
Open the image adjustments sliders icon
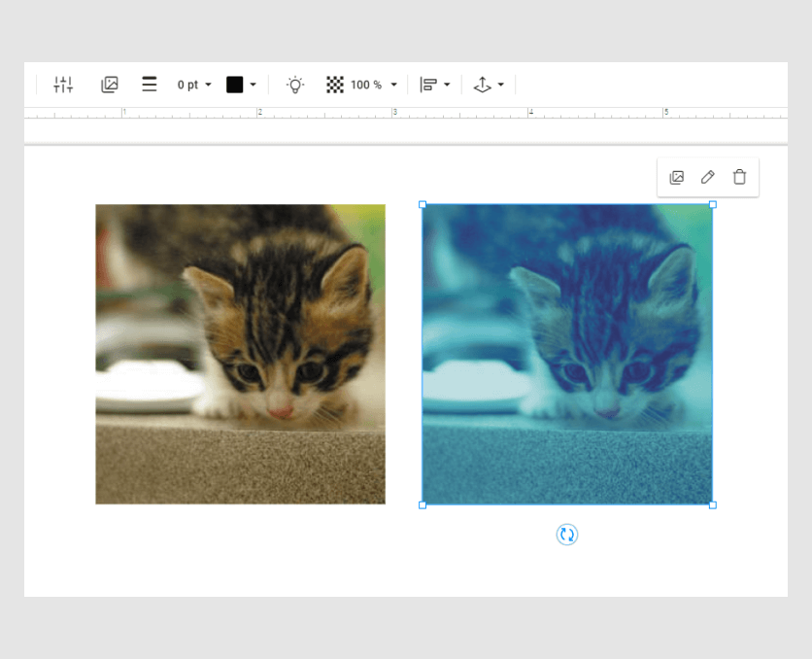pyautogui.click(x=63, y=85)
